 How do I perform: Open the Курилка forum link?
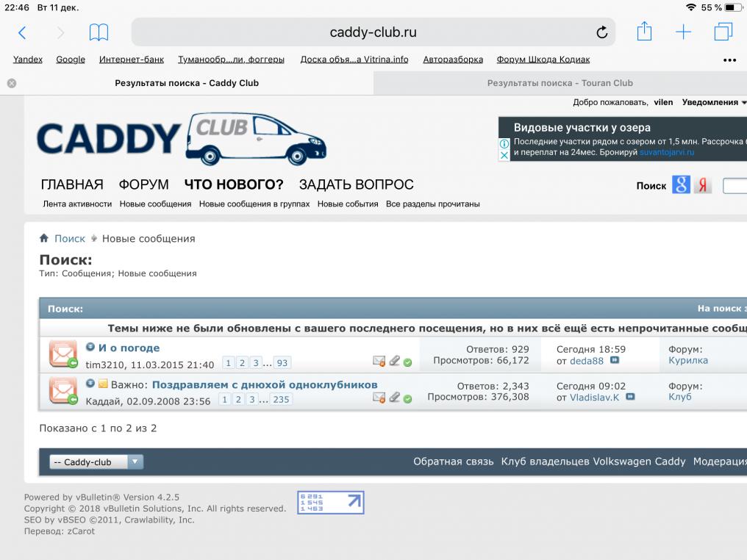tap(688, 361)
